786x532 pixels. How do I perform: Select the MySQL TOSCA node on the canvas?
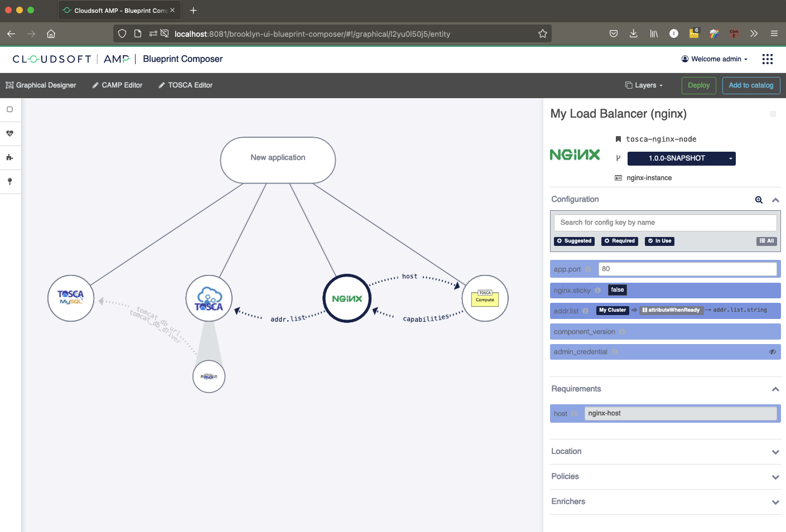point(71,298)
